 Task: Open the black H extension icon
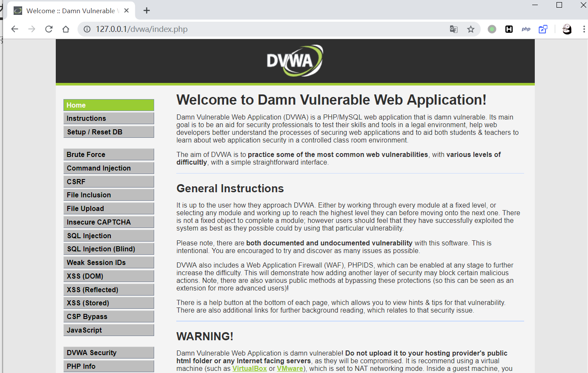click(509, 29)
